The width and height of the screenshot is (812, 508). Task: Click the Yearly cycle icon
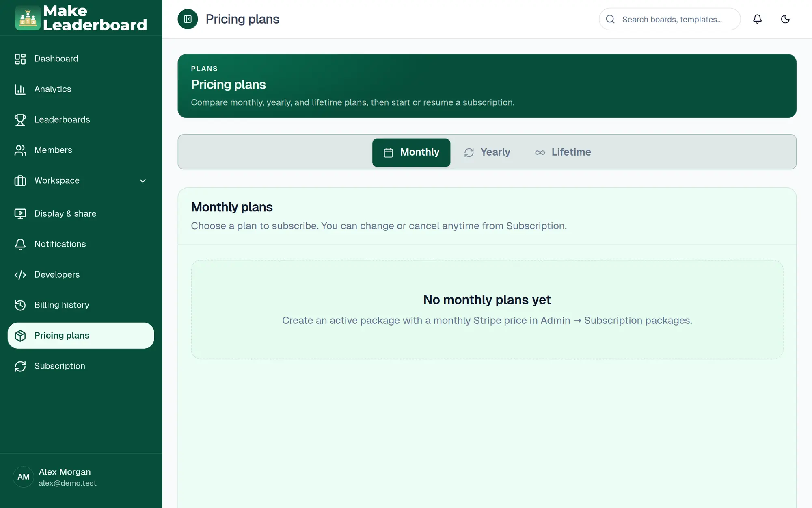coord(469,152)
